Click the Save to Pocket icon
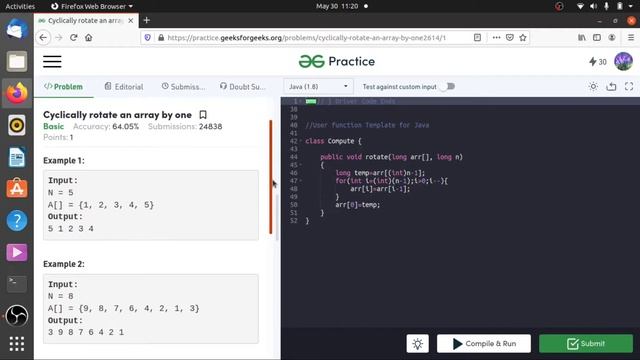640x360 pixels. pos(509,38)
